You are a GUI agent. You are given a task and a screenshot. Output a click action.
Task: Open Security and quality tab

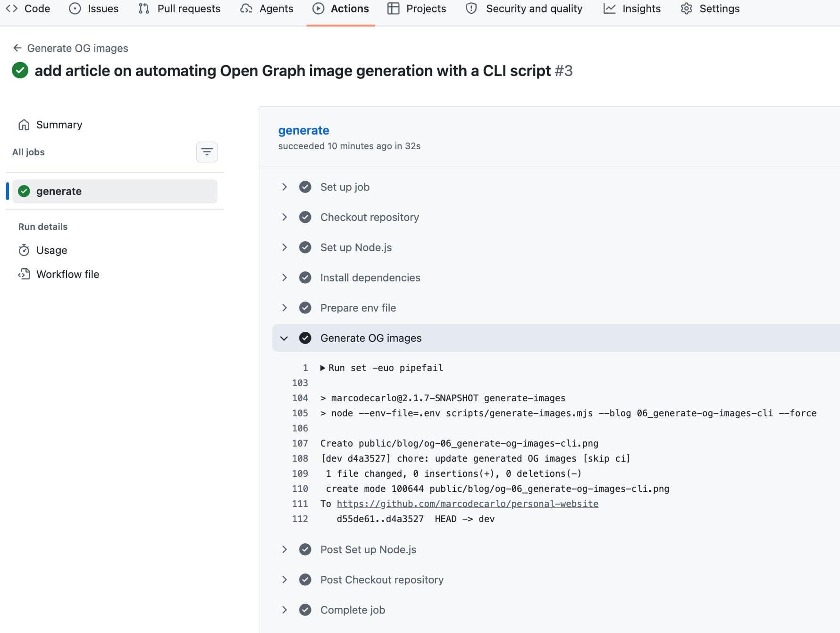[524, 8]
